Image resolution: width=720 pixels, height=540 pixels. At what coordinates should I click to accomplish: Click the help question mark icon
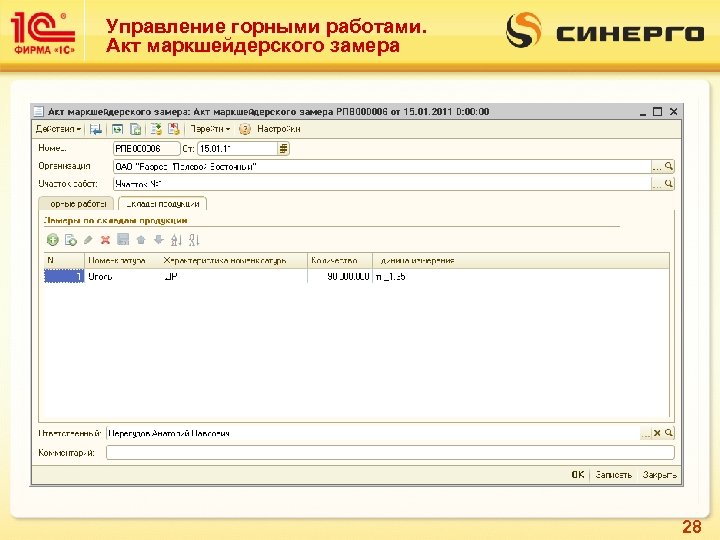(x=245, y=129)
